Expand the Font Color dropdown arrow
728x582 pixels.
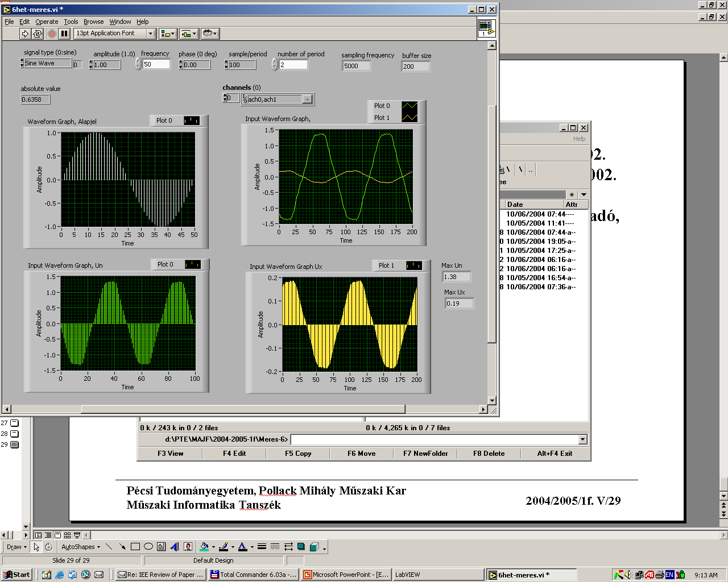tap(252, 547)
